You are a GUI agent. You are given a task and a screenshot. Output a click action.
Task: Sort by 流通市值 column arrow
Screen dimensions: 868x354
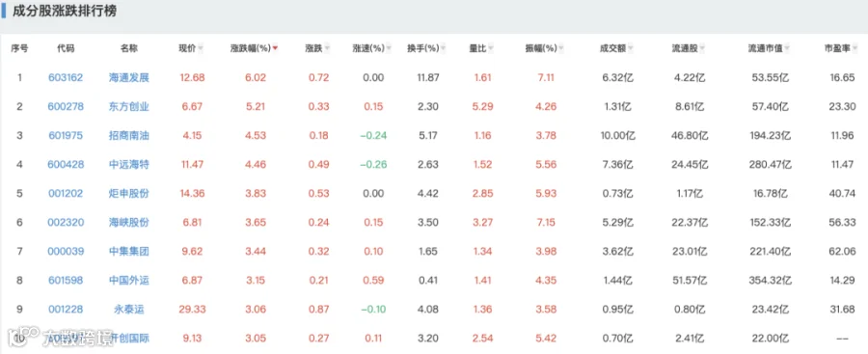787,49
